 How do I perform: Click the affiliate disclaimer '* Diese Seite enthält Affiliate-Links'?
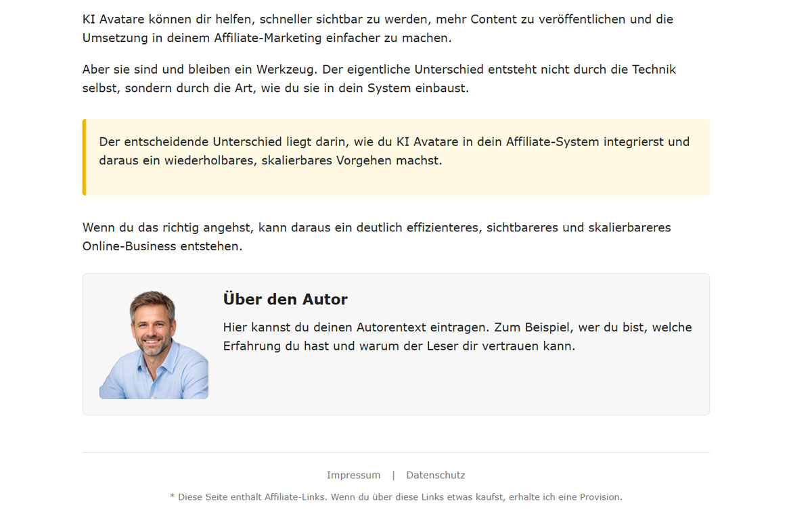396,496
